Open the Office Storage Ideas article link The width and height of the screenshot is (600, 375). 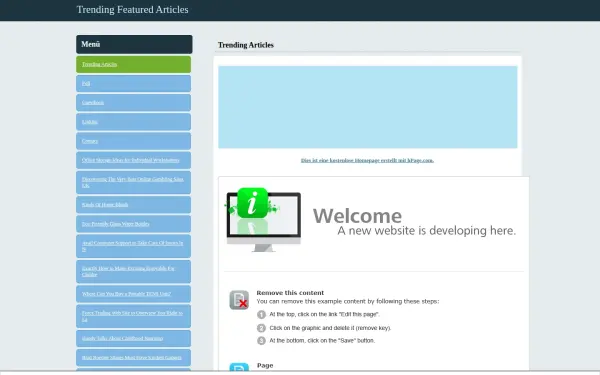tap(134, 160)
